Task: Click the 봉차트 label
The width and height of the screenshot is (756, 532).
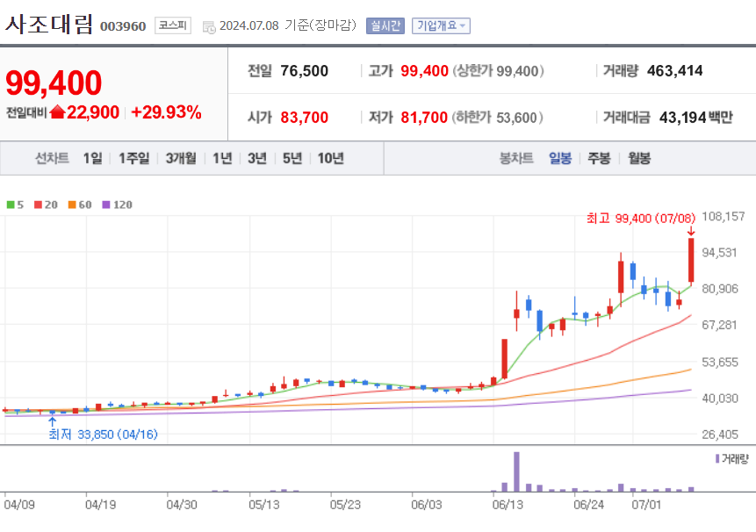Action: pyautogui.click(x=516, y=158)
